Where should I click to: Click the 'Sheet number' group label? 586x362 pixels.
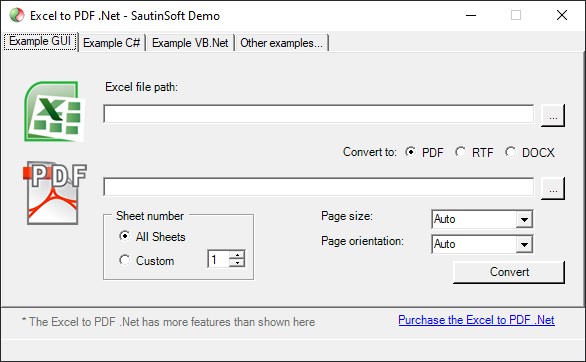[150, 216]
